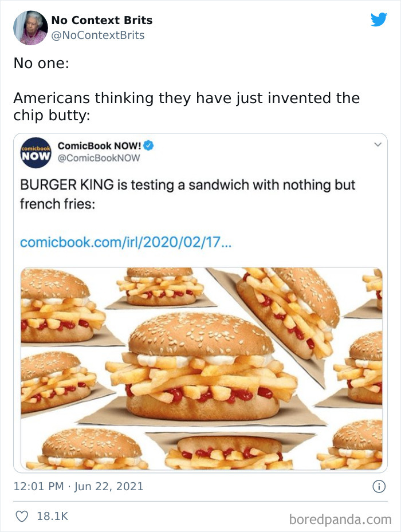Click the No Context Brits display name
The height and width of the screenshot is (532, 401).
point(102,19)
